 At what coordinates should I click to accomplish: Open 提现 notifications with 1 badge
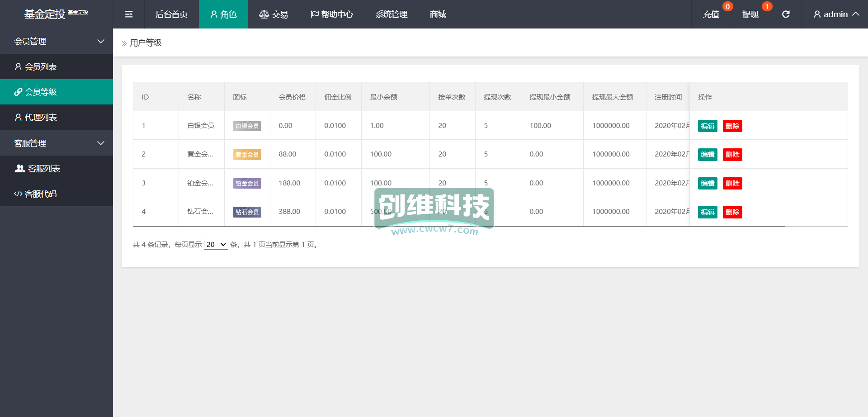coord(750,14)
